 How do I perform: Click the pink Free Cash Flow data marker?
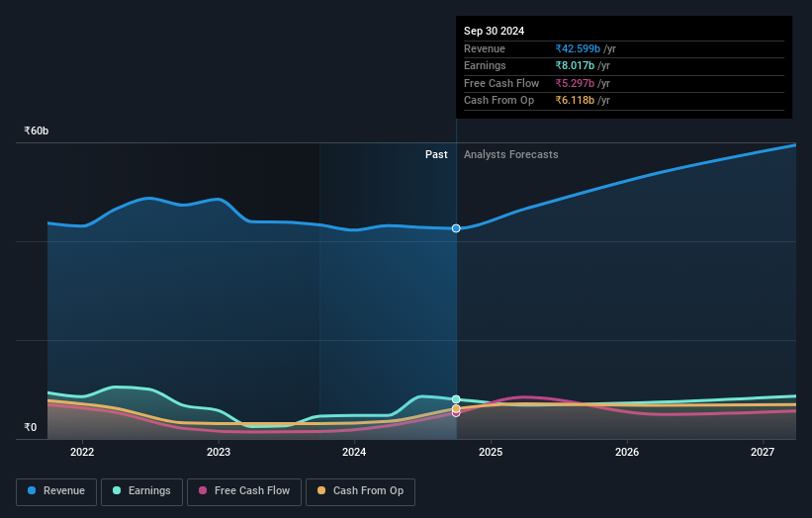[x=456, y=413]
